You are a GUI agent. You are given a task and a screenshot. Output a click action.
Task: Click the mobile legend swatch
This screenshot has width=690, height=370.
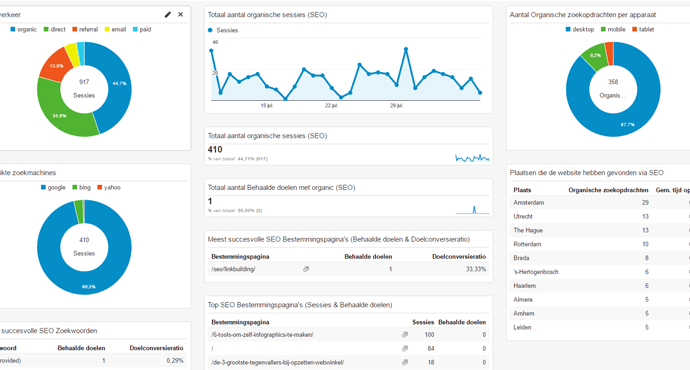pyautogui.click(x=603, y=29)
